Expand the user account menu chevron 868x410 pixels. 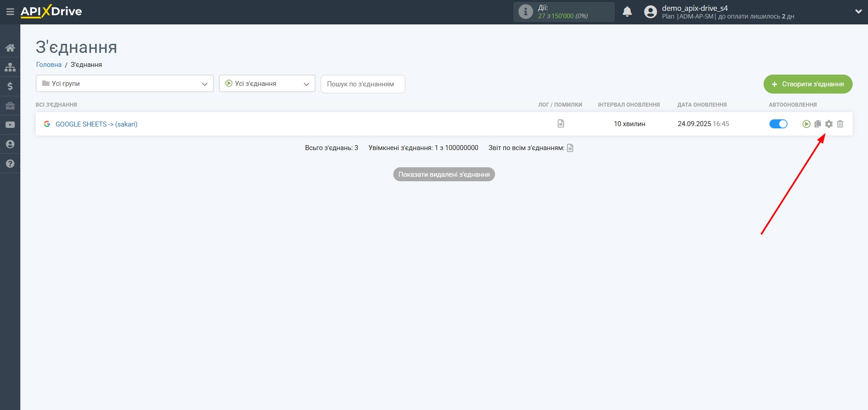pyautogui.click(x=858, y=12)
